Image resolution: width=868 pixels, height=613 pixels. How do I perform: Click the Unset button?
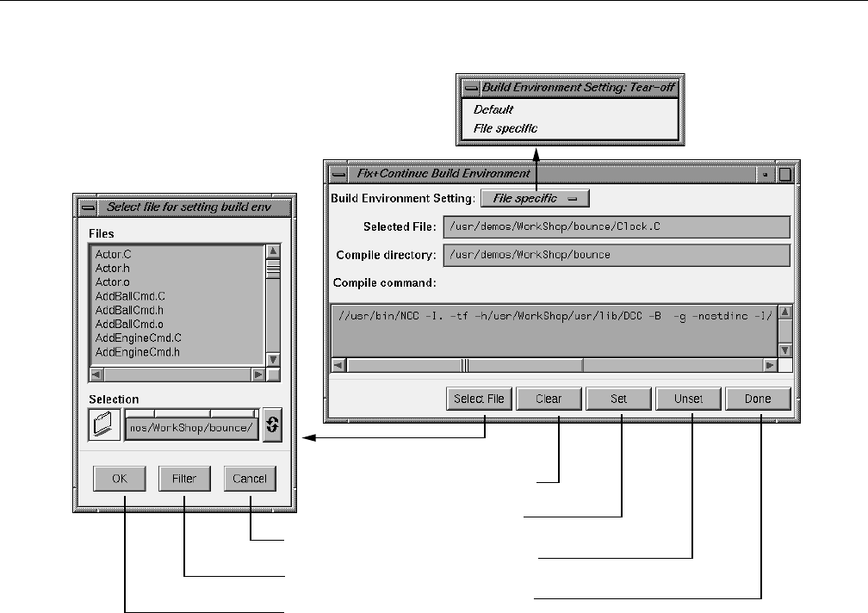coord(688,399)
